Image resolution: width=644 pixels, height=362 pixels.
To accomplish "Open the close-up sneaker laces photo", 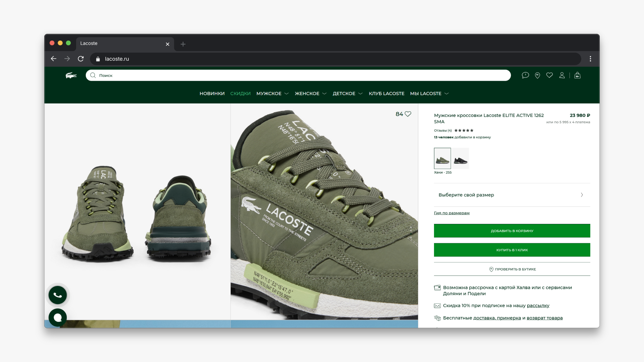I will (x=324, y=212).
